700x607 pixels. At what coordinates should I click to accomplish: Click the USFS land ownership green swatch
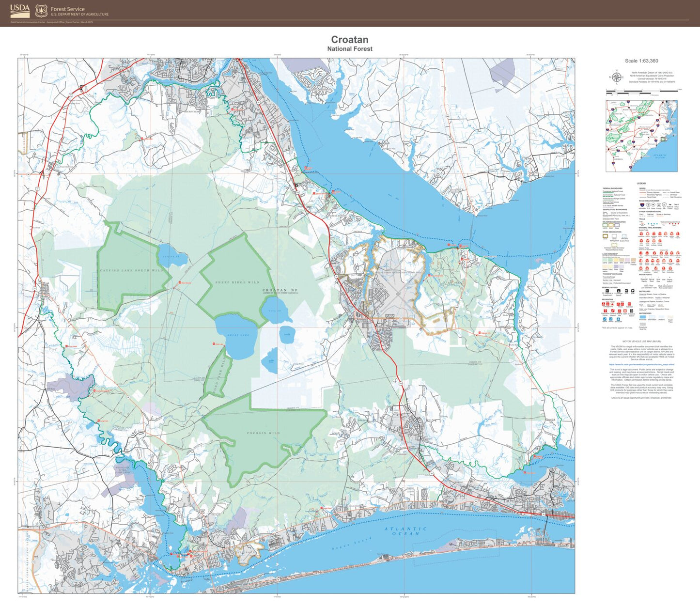(604, 260)
